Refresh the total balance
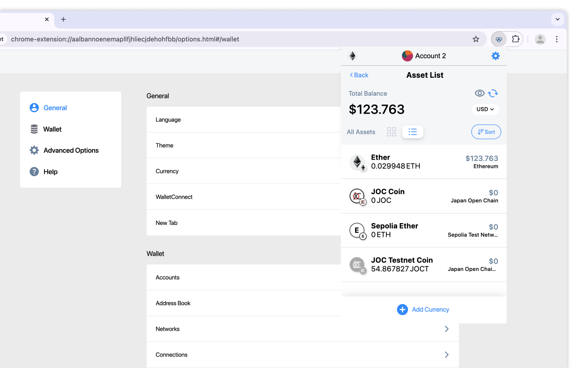 [x=493, y=93]
